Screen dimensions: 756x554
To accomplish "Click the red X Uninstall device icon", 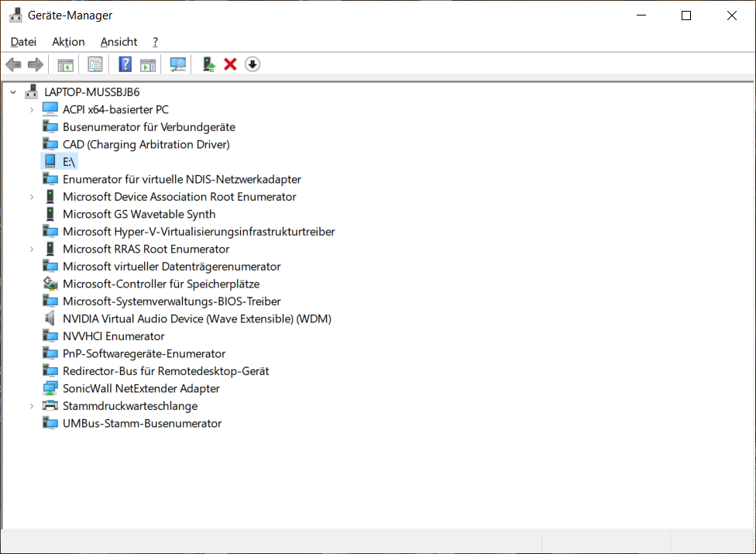I will point(231,64).
